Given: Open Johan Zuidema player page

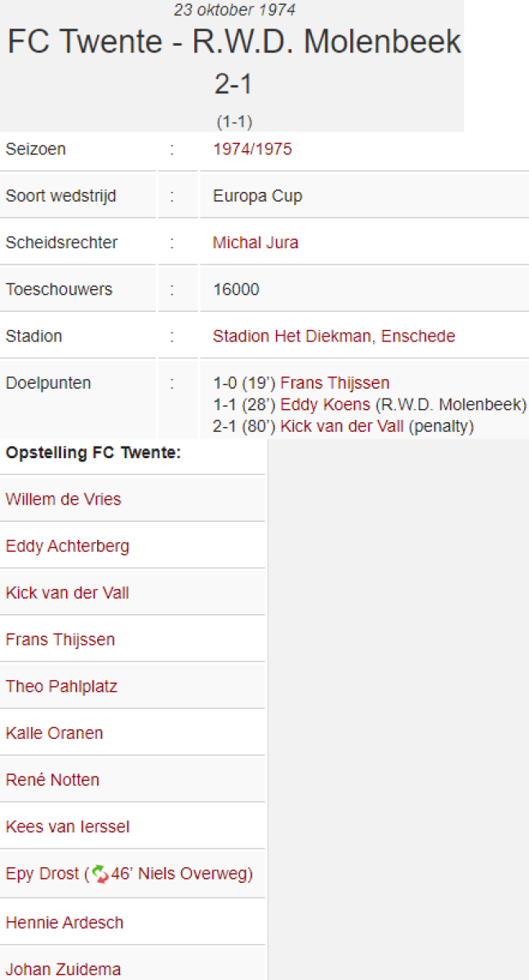Looking at the screenshot, I should pyautogui.click(x=63, y=969).
